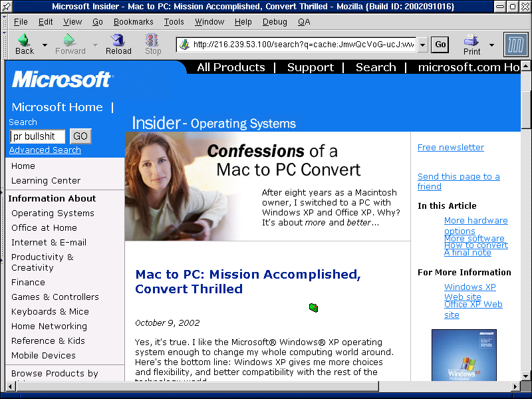Screen dimensions: 532x399
Task: Open Office at Home sidebar link
Action: click(x=44, y=227)
